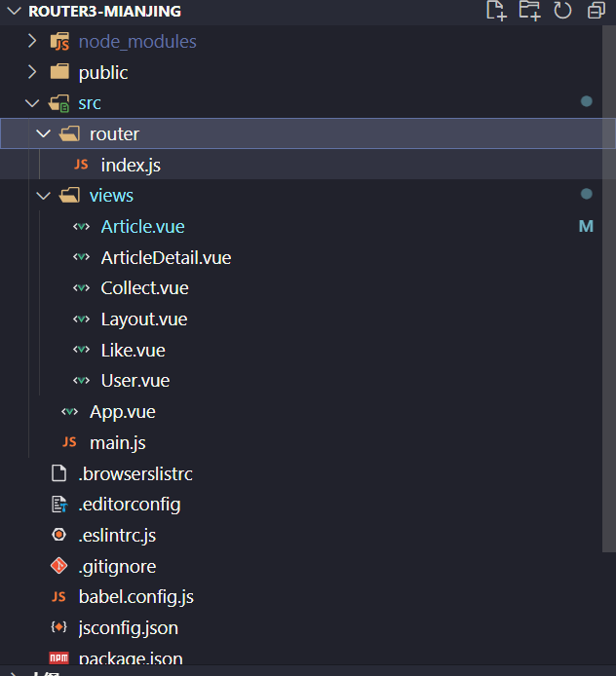Open jsconfig.json file
616x676 pixels.
[x=128, y=628]
